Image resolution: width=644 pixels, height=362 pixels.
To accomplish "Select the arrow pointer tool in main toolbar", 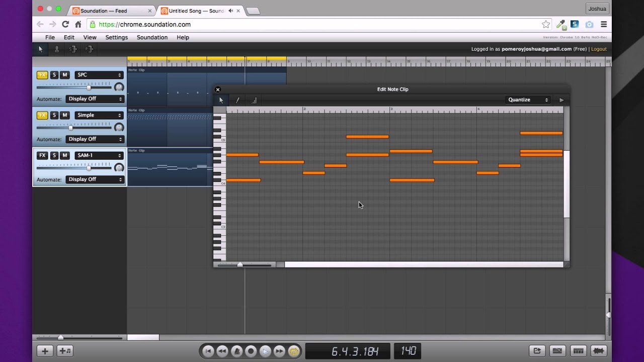I will 41,49.
